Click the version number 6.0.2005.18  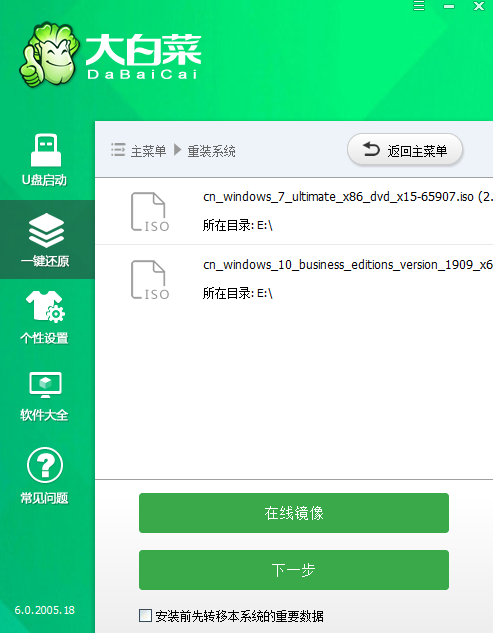coord(45,610)
